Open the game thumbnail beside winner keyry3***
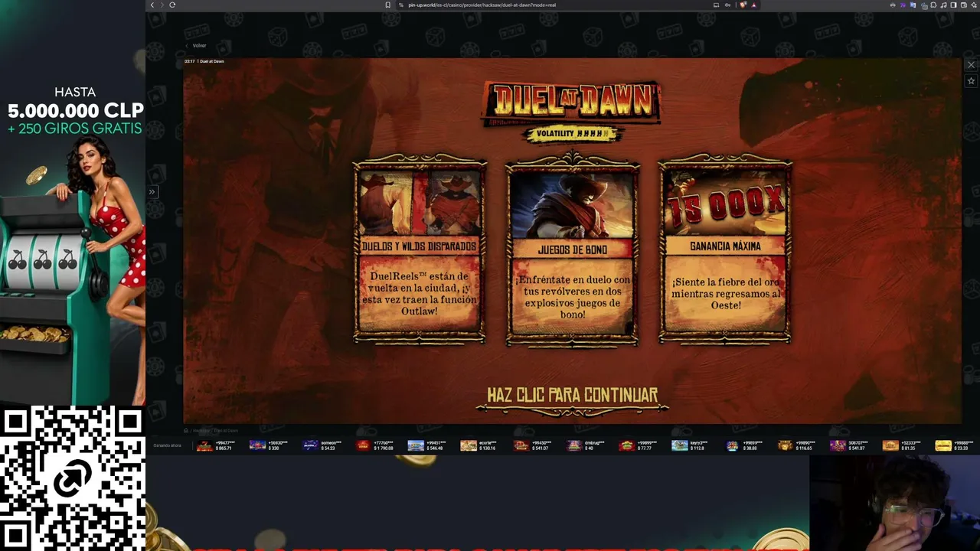Screen dimensions: 980x551 click(x=680, y=445)
